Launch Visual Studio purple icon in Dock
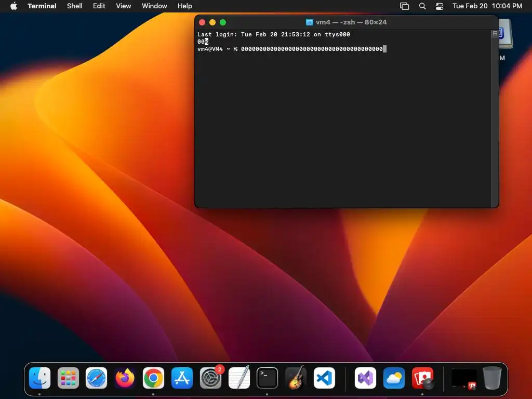 pyautogui.click(x=365, y=378)
